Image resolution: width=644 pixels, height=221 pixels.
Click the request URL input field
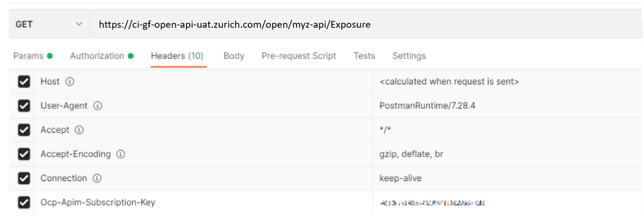341,24
